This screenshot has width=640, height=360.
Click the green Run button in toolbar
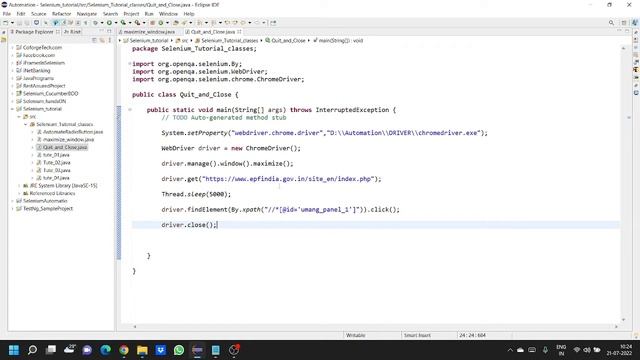coord(109,23)
